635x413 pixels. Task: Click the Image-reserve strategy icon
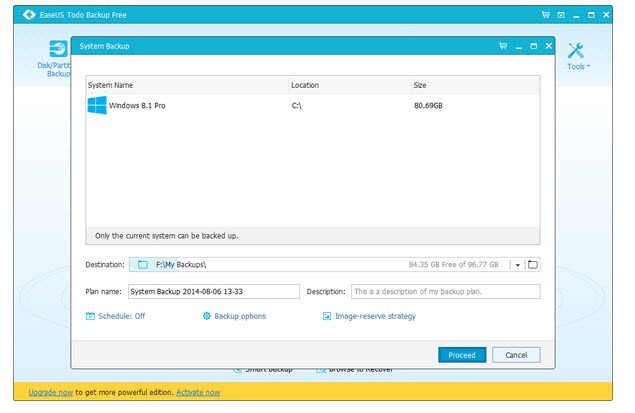(327, 316)
